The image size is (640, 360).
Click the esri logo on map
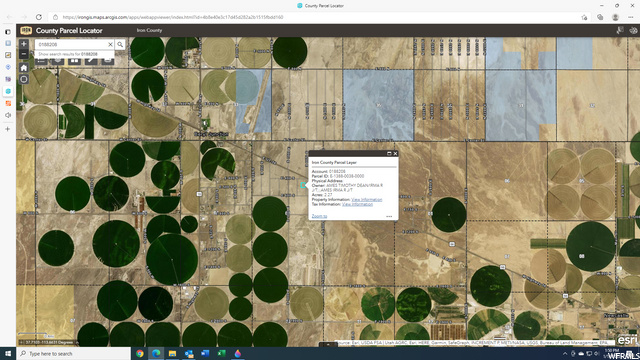tap(627, 340)
